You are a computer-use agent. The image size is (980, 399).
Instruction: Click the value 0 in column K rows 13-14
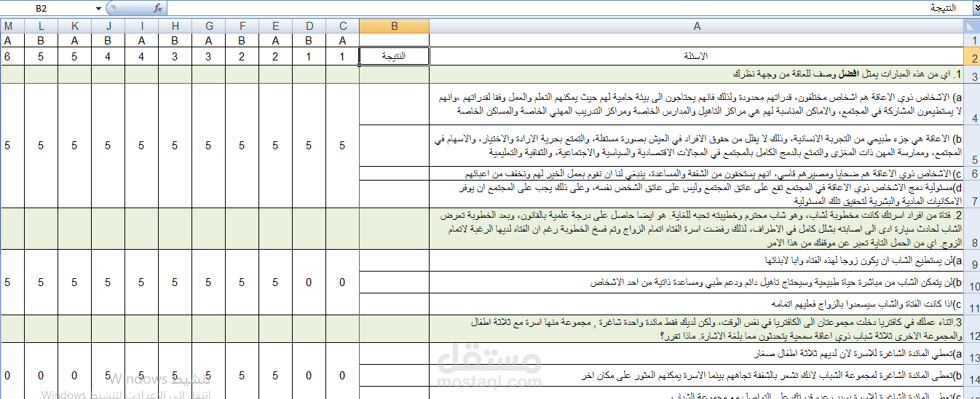(74, 376)
